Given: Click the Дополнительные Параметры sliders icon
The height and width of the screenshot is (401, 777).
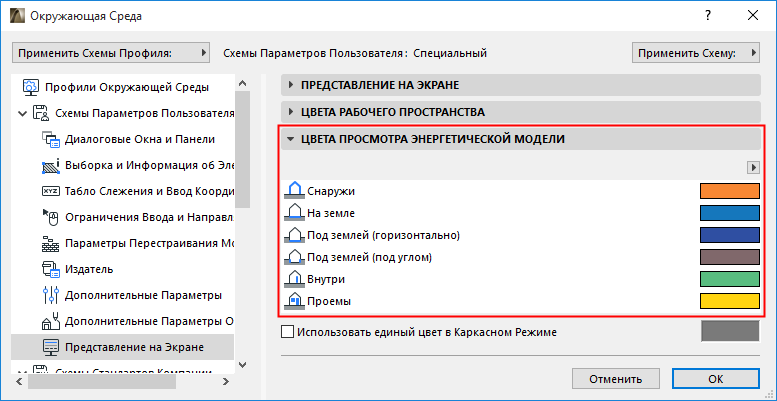Looking at the screenshot, I should click(x=52, y=295).
